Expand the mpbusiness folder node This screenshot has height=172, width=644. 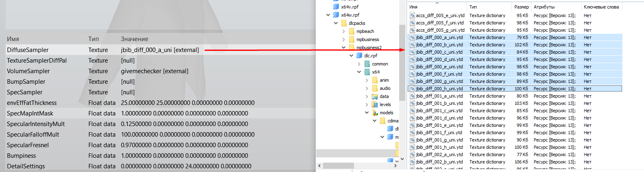[x=343, y=39]
